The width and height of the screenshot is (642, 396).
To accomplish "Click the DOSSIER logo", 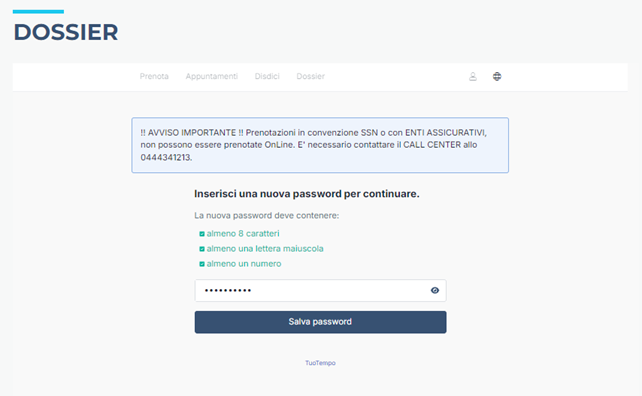I will click(66, 32).
